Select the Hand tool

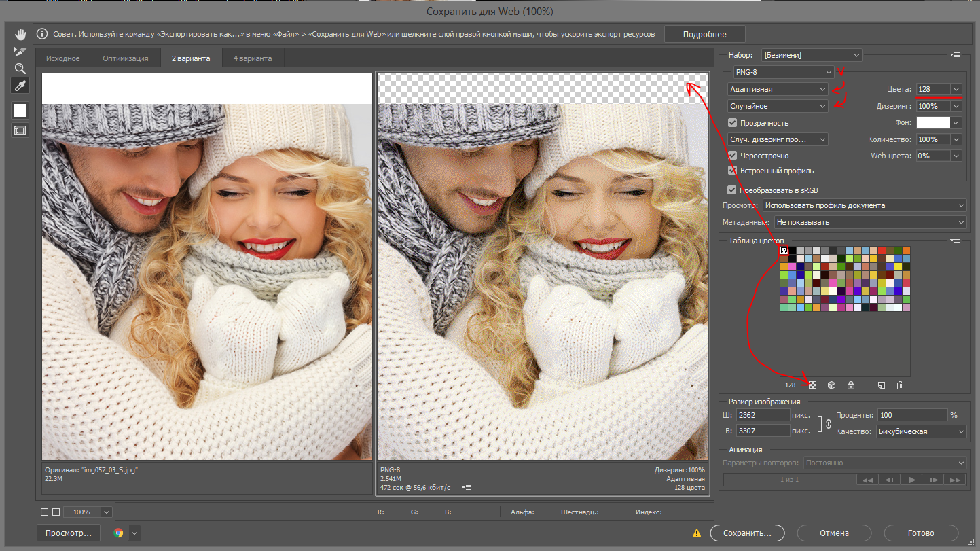click(x=20, y=34)
